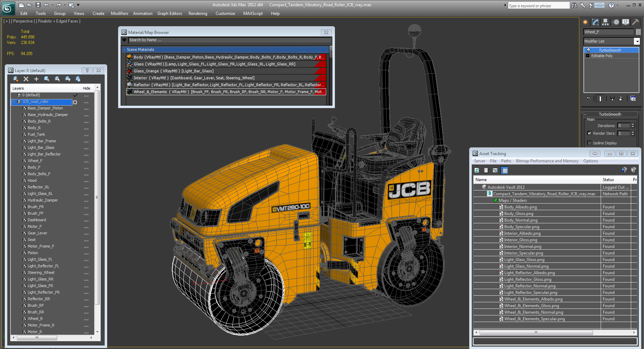Click the Perspective viewport label
The image size is (644, 349).
pos(23,21)
